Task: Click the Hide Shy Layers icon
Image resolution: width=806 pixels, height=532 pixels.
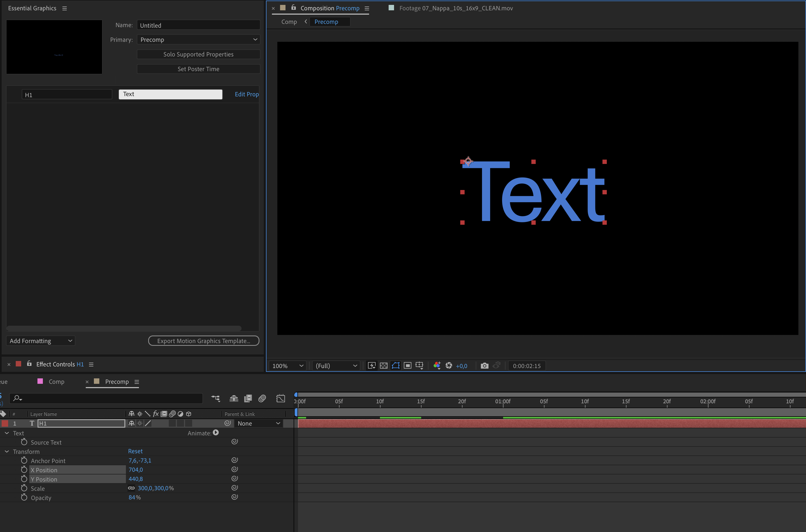Action: click(x=234, y=398)
